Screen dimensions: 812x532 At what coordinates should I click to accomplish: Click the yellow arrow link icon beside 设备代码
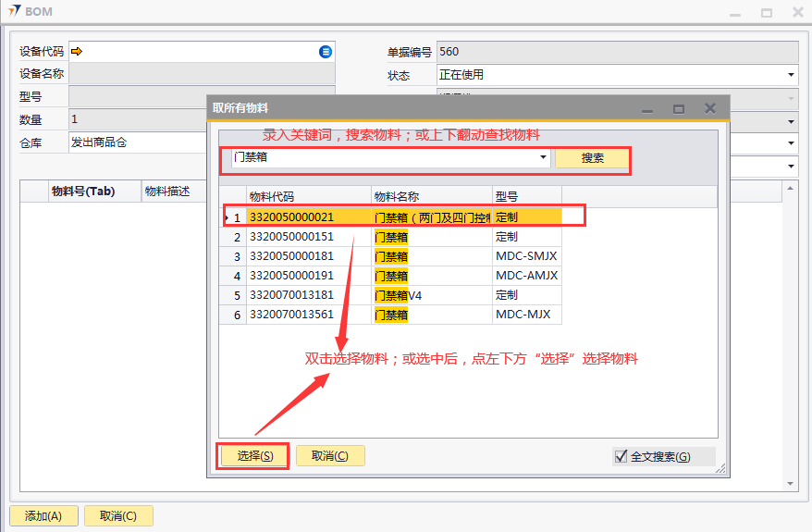click(77, 52)
